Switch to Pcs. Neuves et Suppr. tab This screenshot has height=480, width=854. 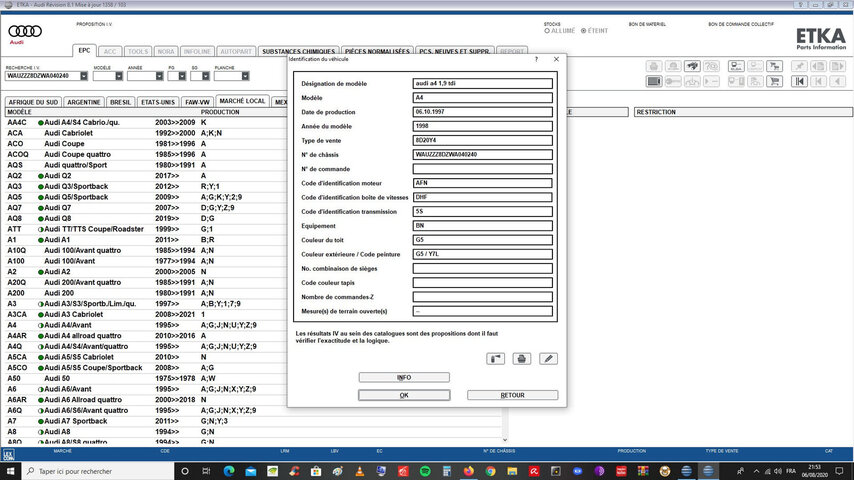coord(454,51)
